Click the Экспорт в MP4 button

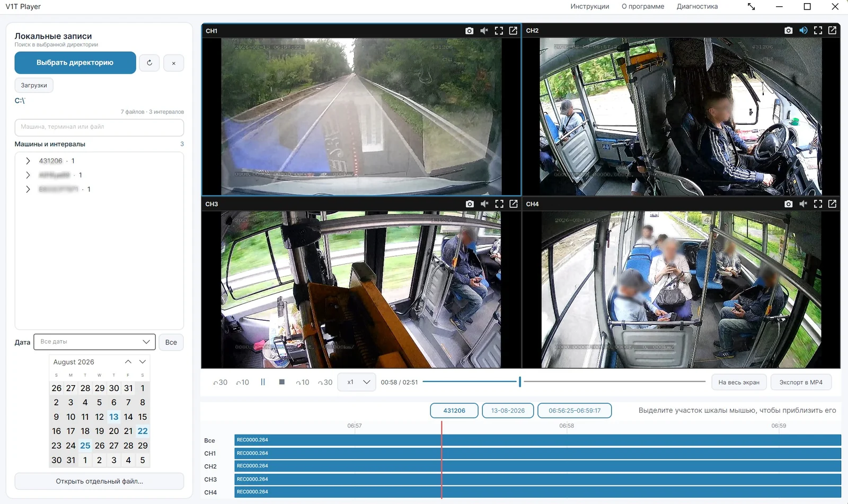coord(801,382)
